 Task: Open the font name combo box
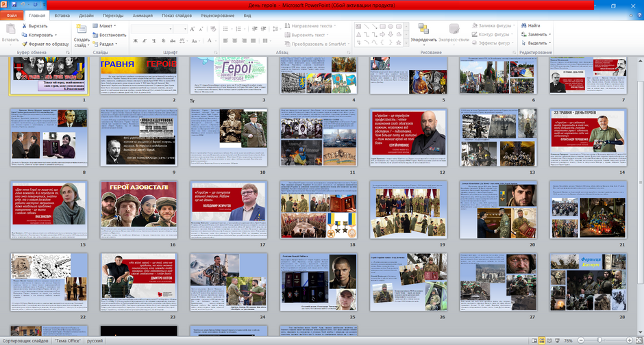[x=151, y=29]
